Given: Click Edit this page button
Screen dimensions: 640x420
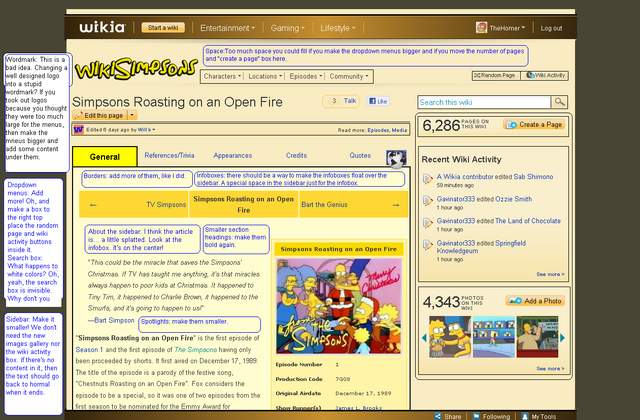Looking at the screenshot, I should 100,116.
